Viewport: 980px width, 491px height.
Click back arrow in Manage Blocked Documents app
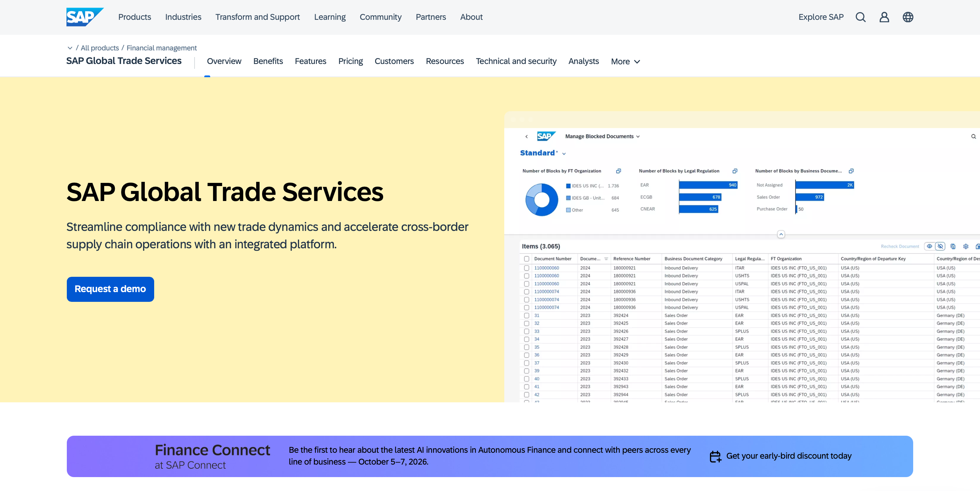tap(527, 136)
